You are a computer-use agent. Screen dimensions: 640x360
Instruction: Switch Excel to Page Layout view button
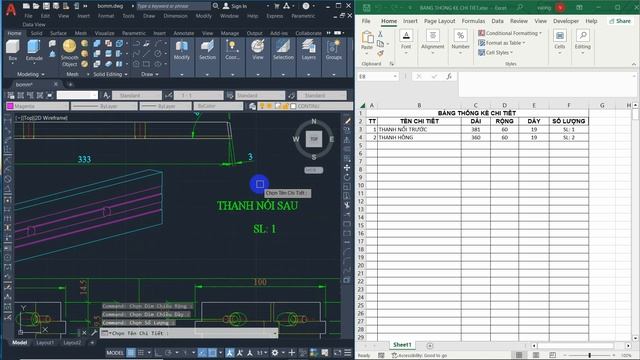click(536, 355)
